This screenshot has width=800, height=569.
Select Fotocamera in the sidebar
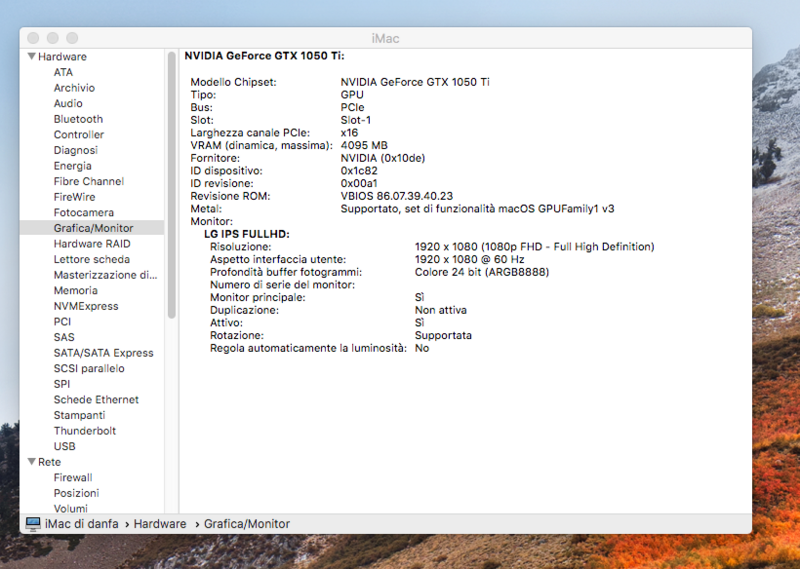point(84,212)
